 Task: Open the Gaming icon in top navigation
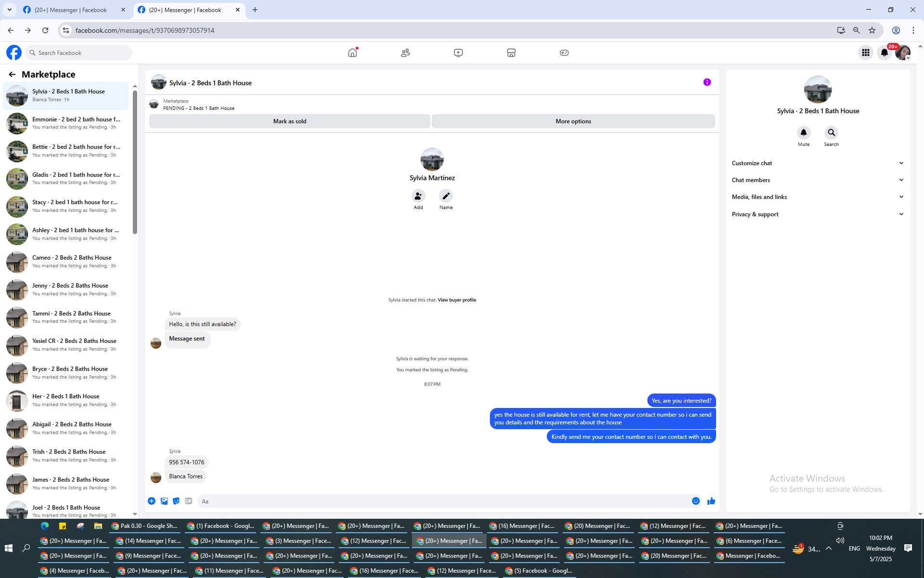[x=564, y=53]
